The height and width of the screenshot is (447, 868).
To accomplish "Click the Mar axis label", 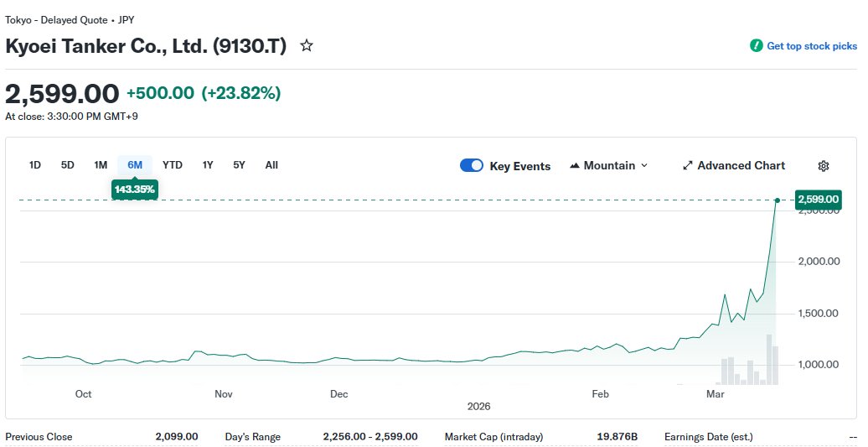I will coord(716,394).
